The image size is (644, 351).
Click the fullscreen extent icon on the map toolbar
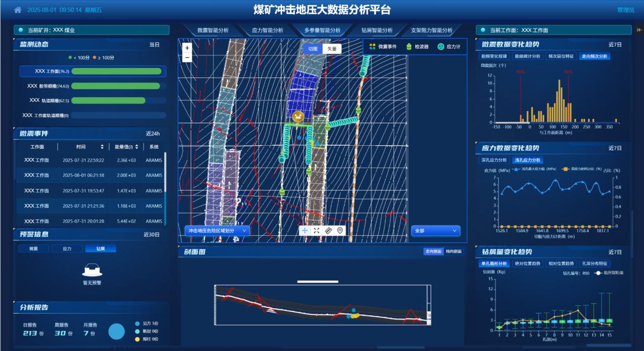click(317, 231)
